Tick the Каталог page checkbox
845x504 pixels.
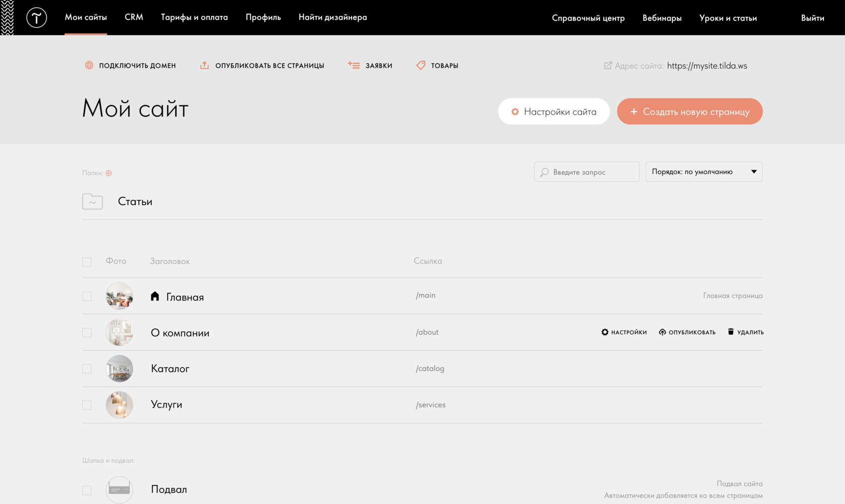pos(87,369)
